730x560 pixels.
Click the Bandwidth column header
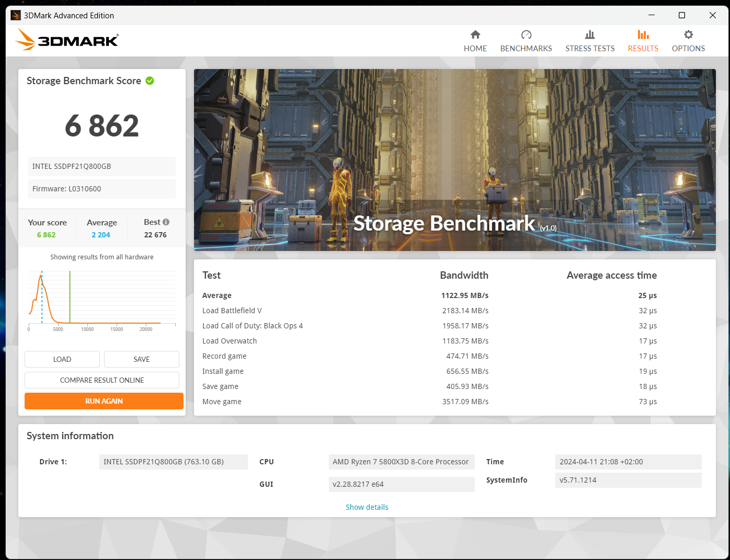[464, 275]
